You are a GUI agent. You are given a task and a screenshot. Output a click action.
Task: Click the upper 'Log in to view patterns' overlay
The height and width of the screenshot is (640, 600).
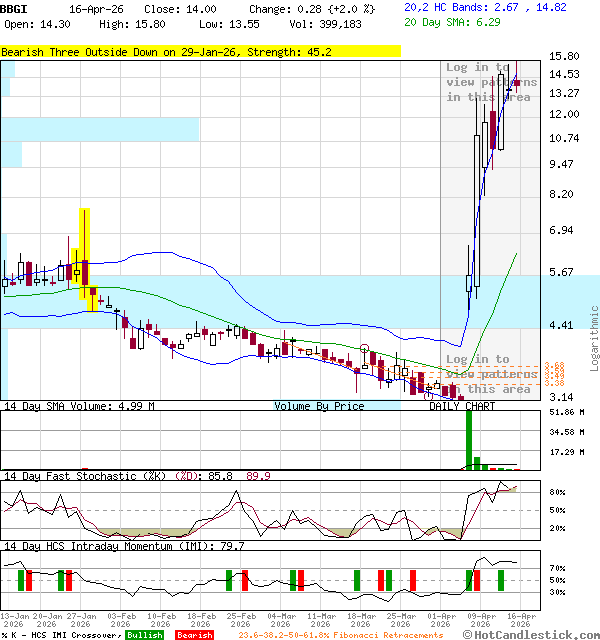click(490, 82)
